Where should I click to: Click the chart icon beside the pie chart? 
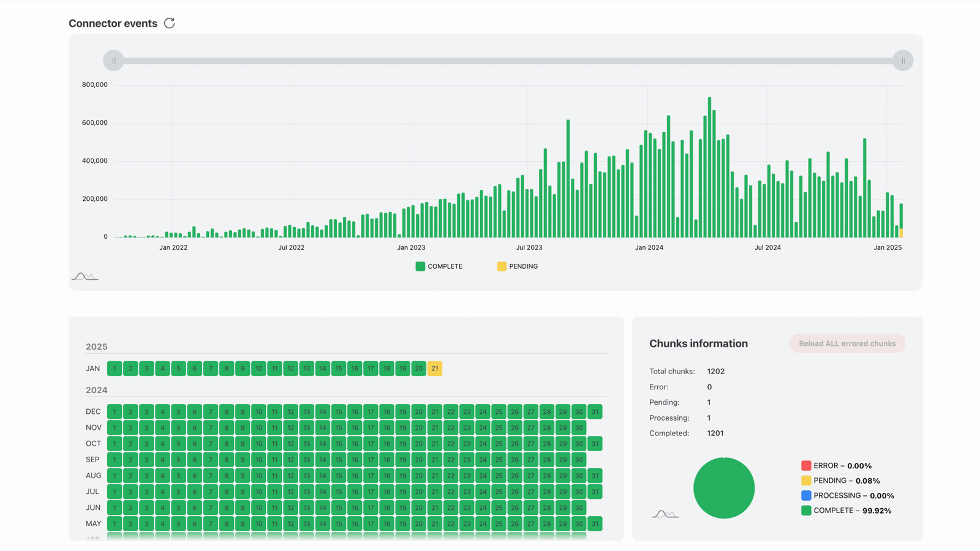coord(665,514)
